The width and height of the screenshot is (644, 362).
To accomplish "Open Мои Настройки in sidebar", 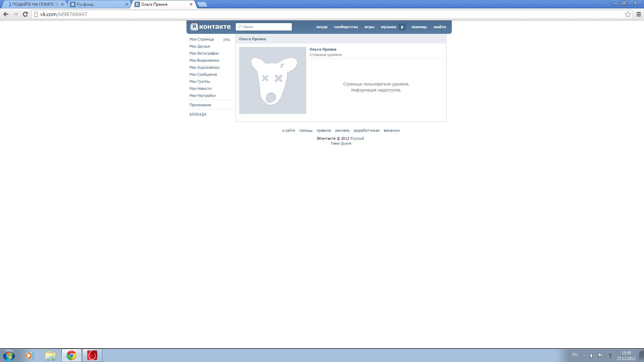I will 202,96.
